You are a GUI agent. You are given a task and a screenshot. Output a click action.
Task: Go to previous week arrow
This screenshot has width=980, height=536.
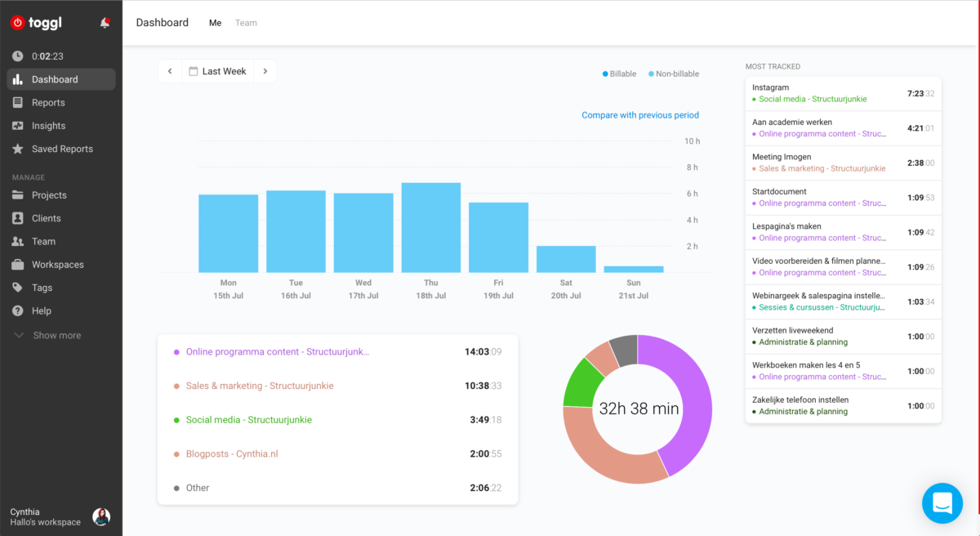click(170, 71)
